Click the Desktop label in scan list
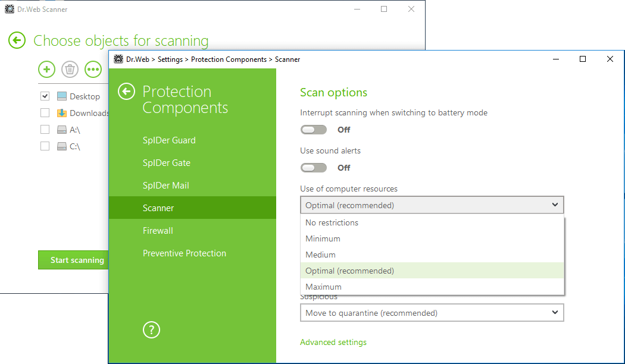The height and width of the screenshot is (364, 625). click(85, 96)
